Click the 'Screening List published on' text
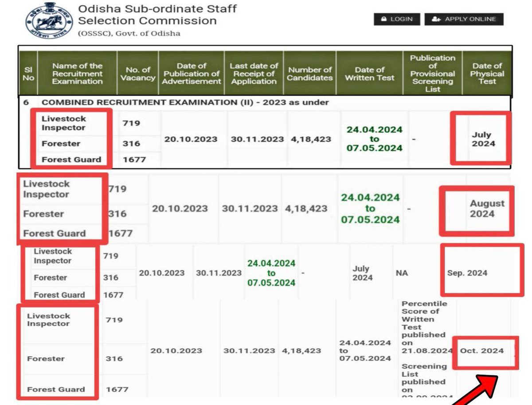The height and width of the screenshot is (405, 532). [x=424, y=378]
